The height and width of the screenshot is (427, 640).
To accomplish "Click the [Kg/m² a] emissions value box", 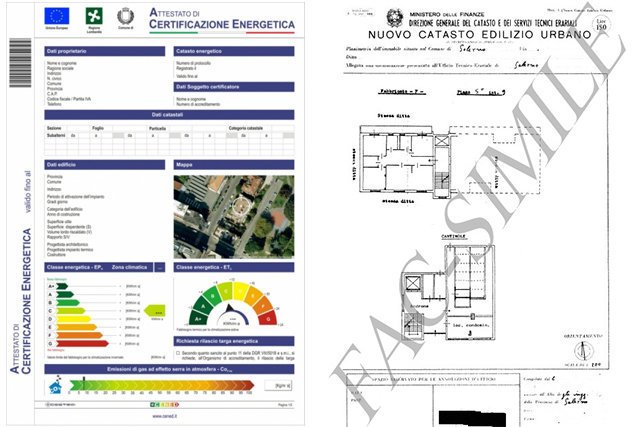I will point(278,385).
